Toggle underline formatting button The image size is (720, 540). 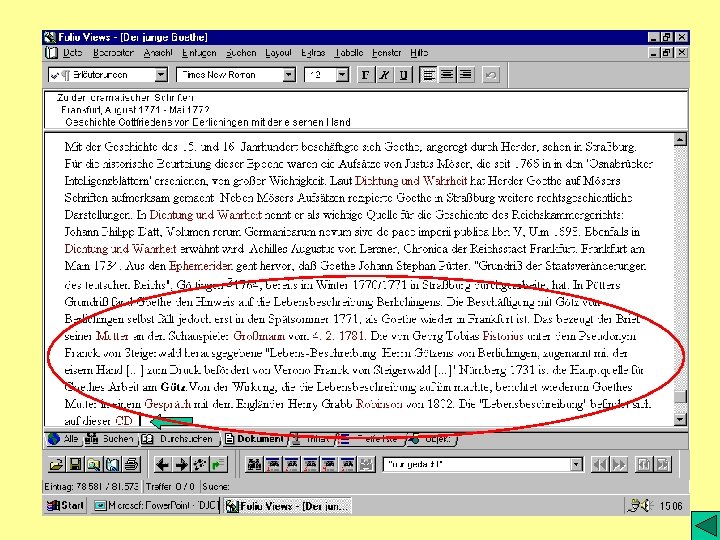[403, 74]
